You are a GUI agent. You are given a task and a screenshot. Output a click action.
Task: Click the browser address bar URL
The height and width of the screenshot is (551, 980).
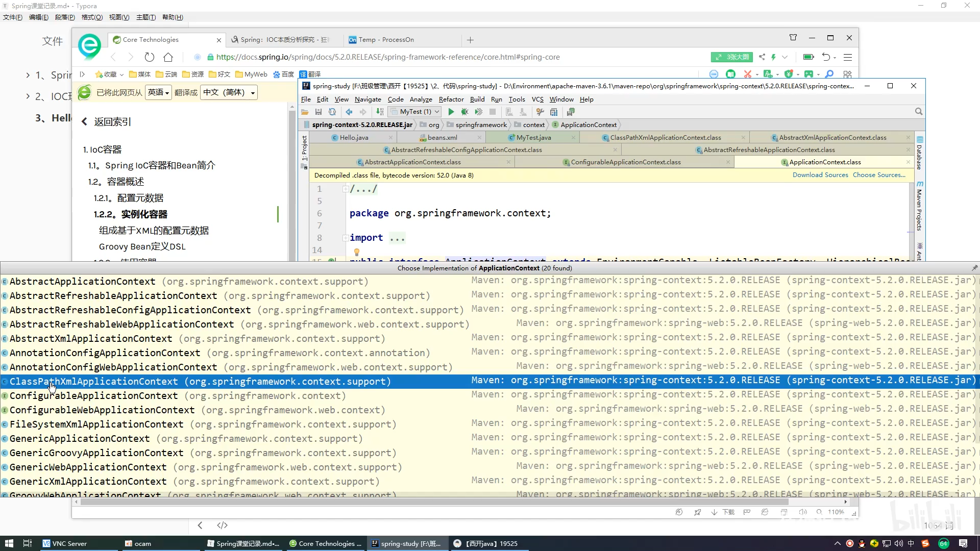388,57
